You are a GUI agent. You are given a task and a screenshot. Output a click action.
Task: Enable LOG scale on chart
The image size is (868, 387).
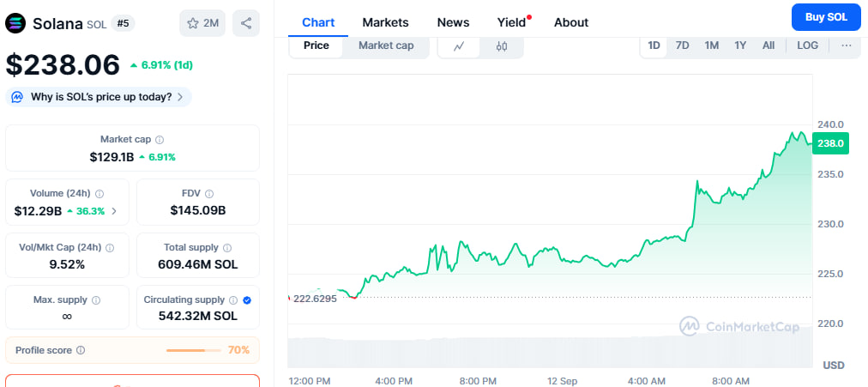coord(807,45)
